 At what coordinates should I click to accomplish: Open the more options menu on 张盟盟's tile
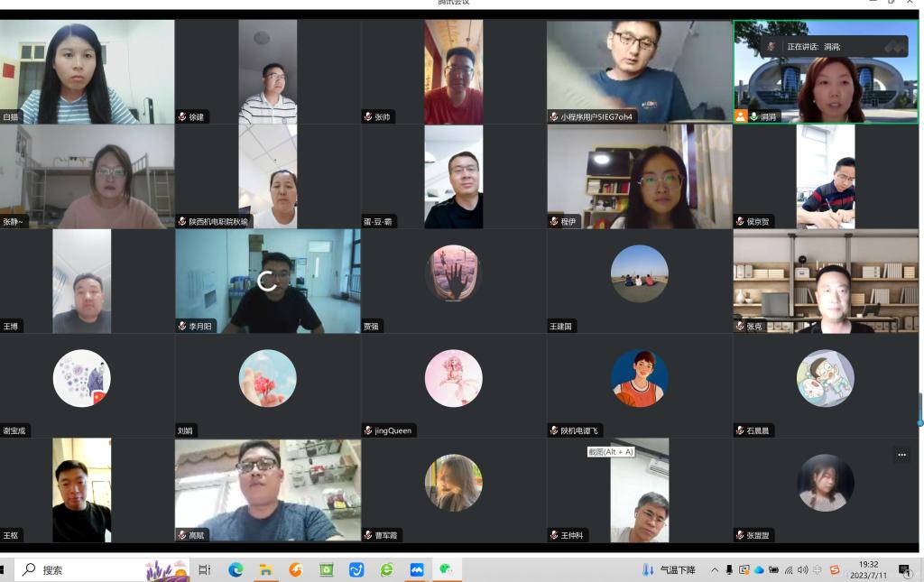point(901,455)
